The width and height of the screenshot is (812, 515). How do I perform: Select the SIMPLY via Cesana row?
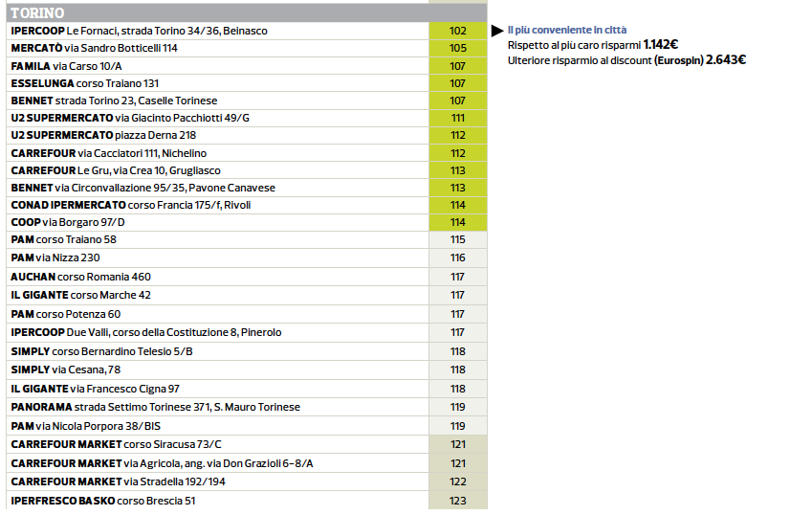(65, 369)
